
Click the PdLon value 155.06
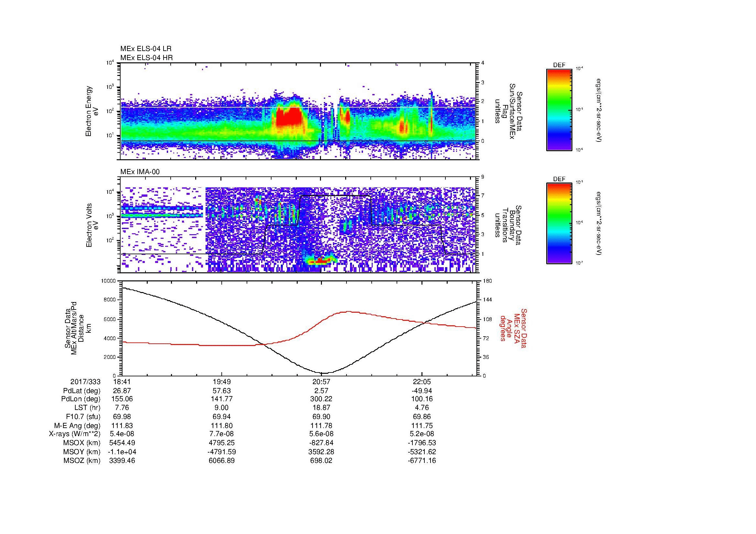122,399
